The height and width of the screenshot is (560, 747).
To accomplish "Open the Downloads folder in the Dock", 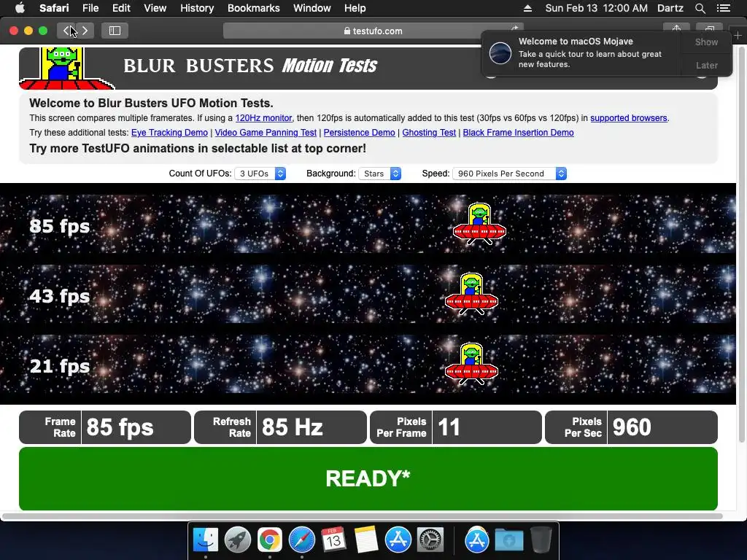I will coord(508,540).
